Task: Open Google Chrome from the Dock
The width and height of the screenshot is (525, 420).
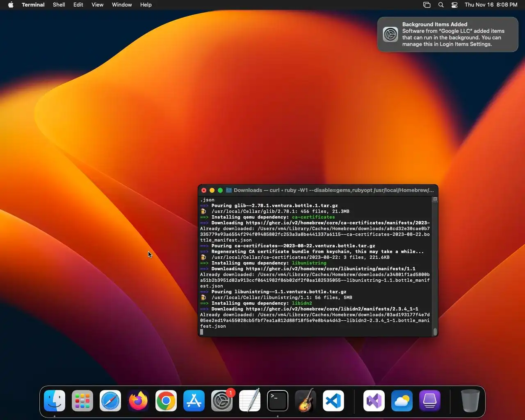Action: pyautogui.click(x=166, y=401)
